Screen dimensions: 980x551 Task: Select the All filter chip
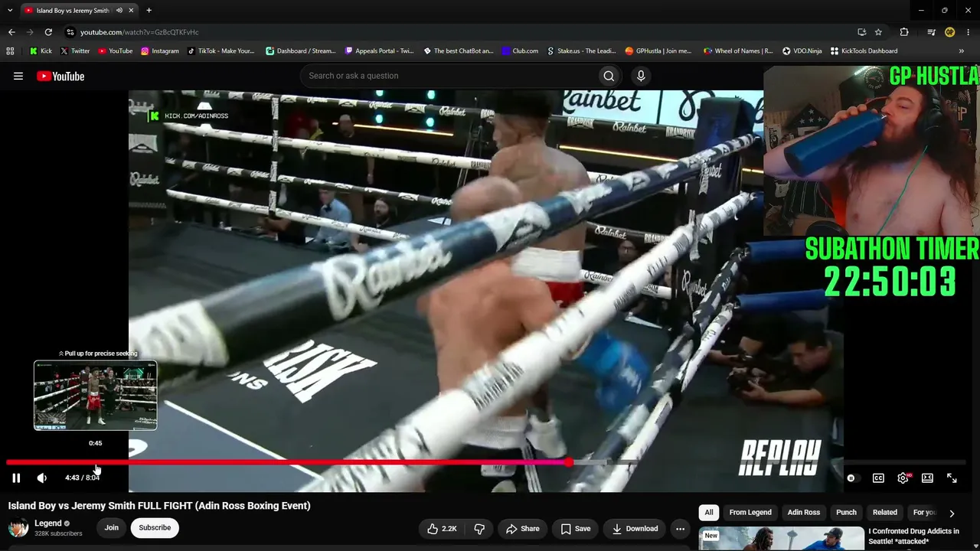point(709,512)
